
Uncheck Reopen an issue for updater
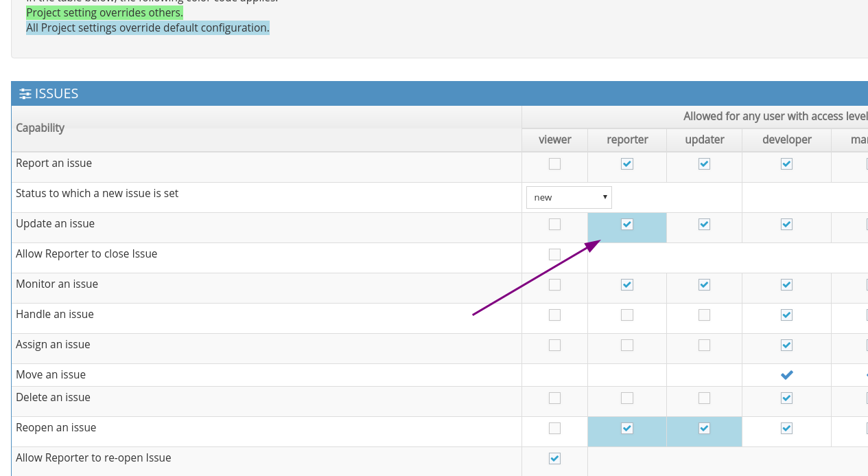704,429
